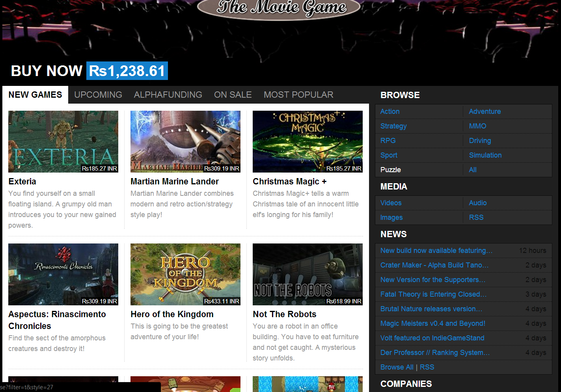Browse the Action genre
Viewport: 561px width, 392px height.
[390, 111]
